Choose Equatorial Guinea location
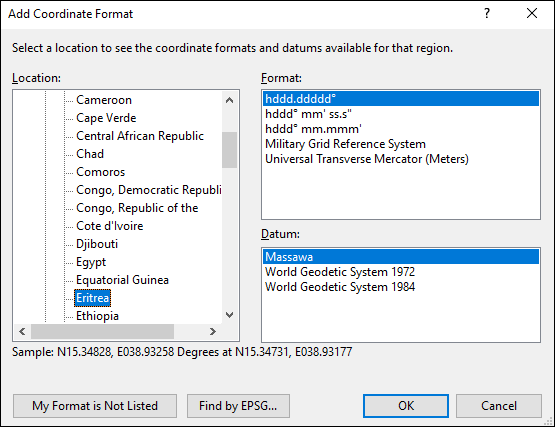Viewport: 555px width, 427px height. (122, 280)
